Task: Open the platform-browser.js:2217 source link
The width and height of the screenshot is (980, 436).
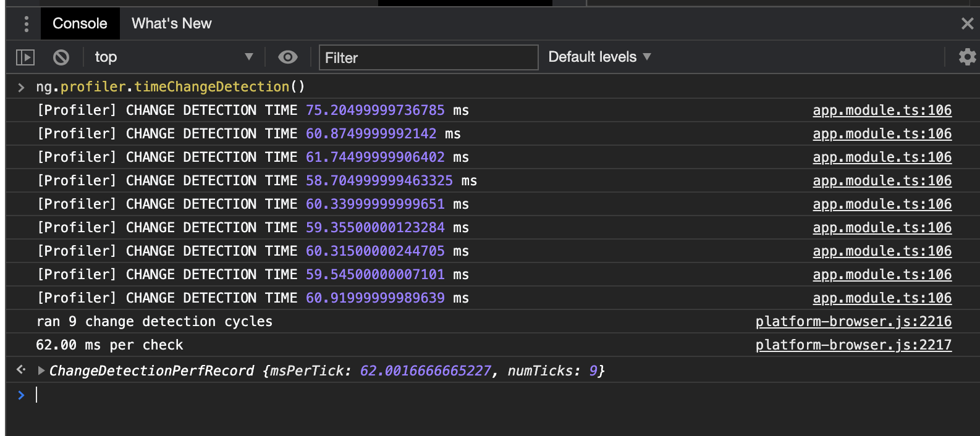Action: (853, 345)
